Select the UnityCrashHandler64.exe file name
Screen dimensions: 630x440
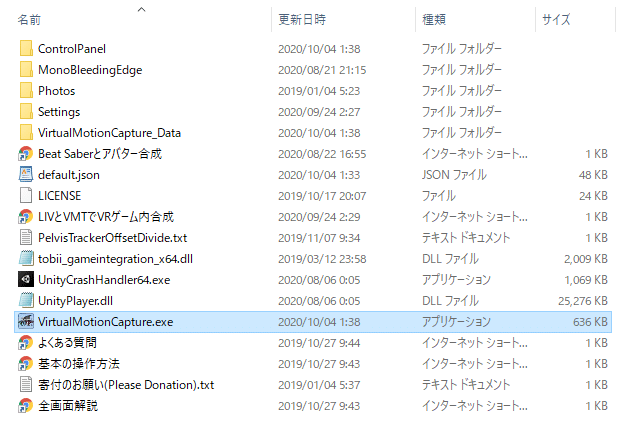coord(104,280)
